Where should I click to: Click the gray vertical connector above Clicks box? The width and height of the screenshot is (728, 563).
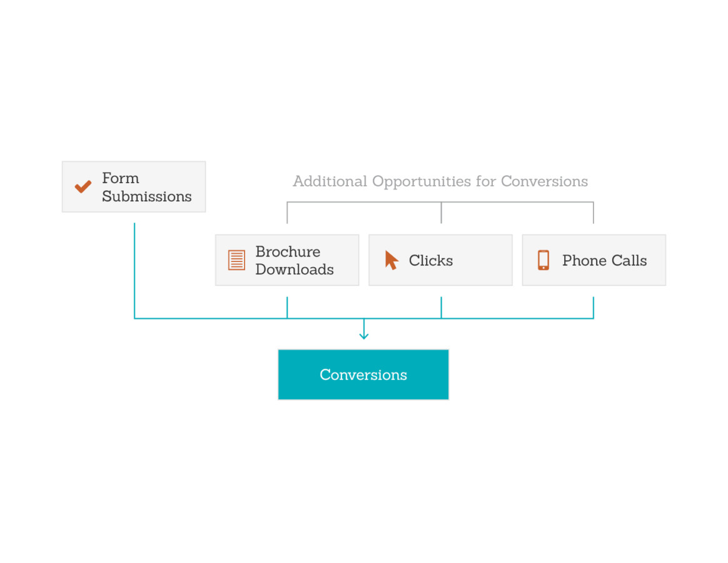[441, 213]
